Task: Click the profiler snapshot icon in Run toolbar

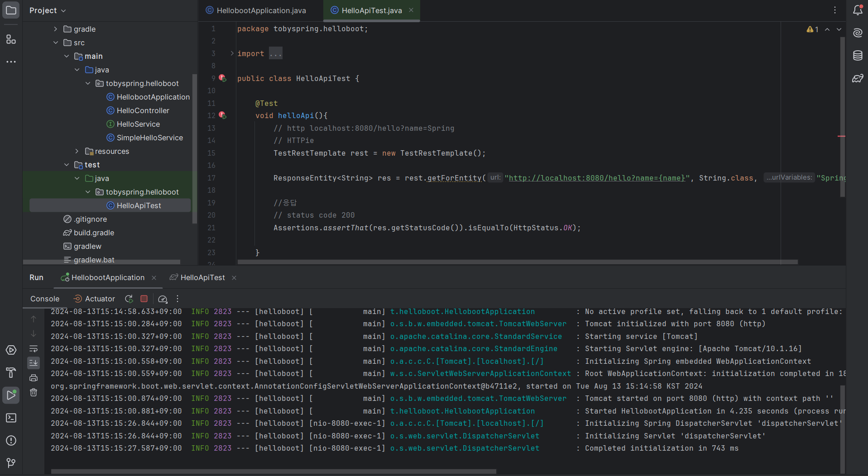Action: (x=163, y=299)
